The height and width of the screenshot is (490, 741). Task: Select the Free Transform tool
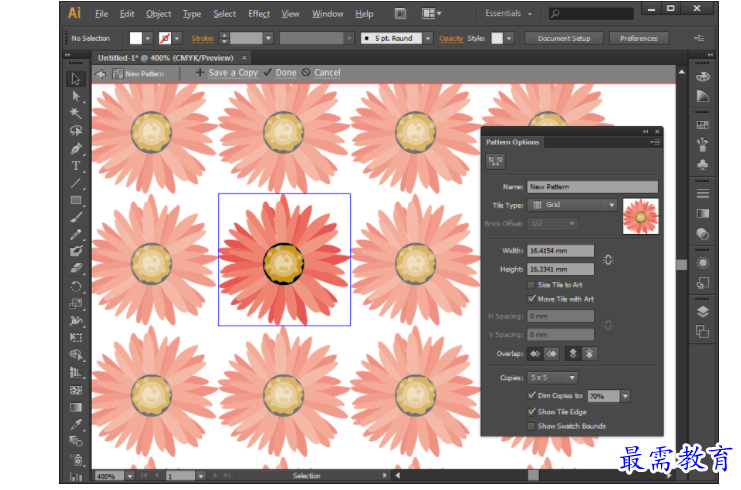(x=76, y=337)
